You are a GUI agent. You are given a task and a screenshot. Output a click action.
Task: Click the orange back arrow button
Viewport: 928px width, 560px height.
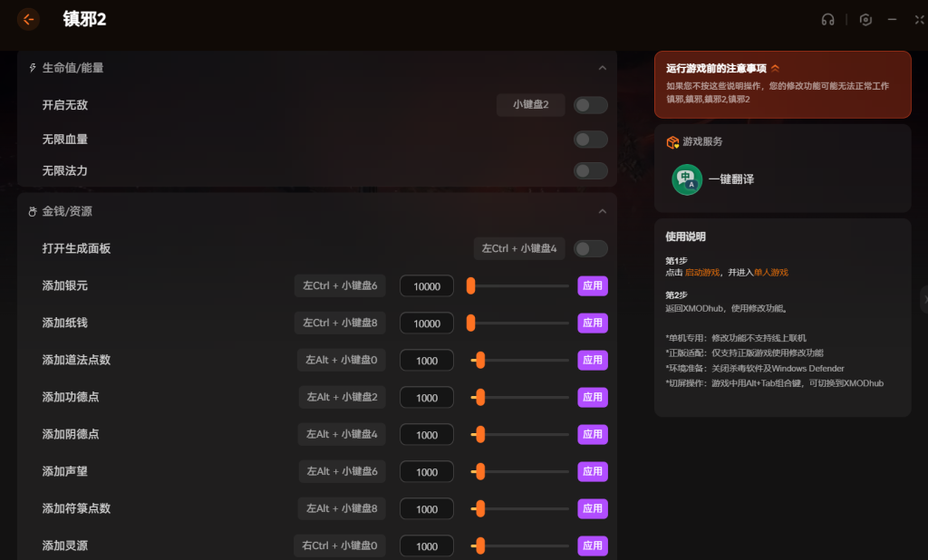[28, 19]
